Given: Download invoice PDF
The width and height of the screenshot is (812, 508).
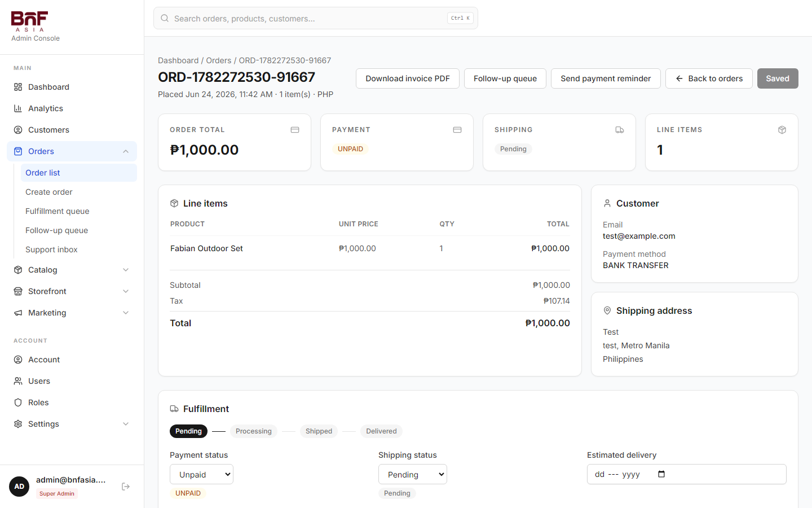Looking at the screenshot, I should [408, 78].
